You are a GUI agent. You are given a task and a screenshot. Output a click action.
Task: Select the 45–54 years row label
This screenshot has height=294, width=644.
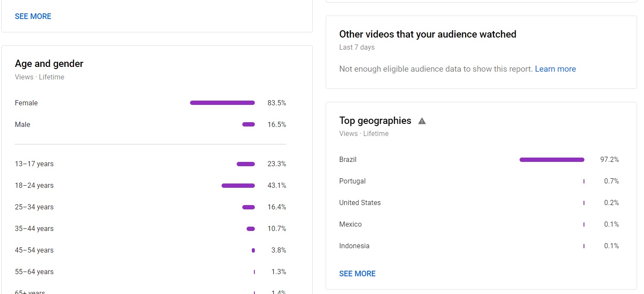tap(34, 250)
